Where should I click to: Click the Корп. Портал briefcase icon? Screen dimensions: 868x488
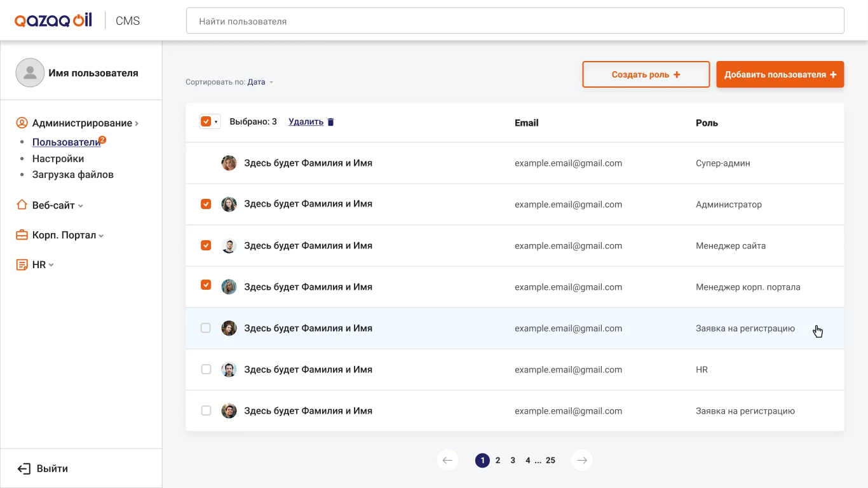[x=22, y=235]
